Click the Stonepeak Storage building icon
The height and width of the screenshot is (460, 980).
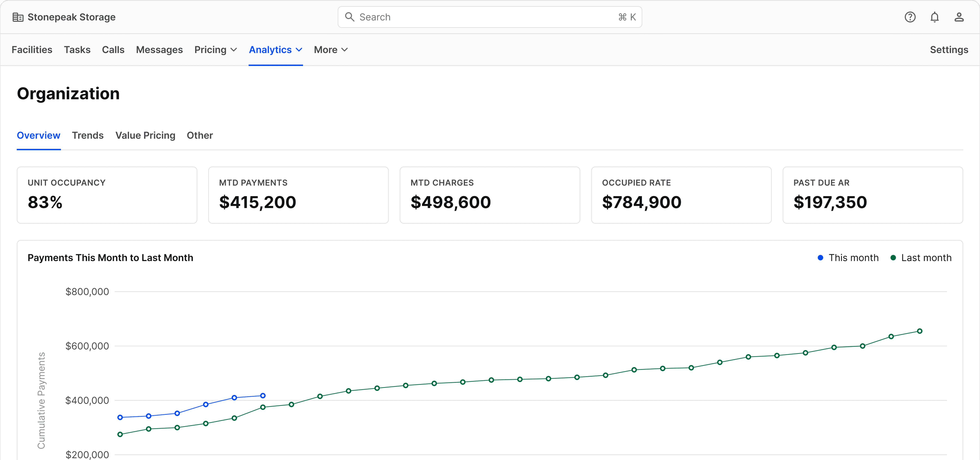pos(18,17)
